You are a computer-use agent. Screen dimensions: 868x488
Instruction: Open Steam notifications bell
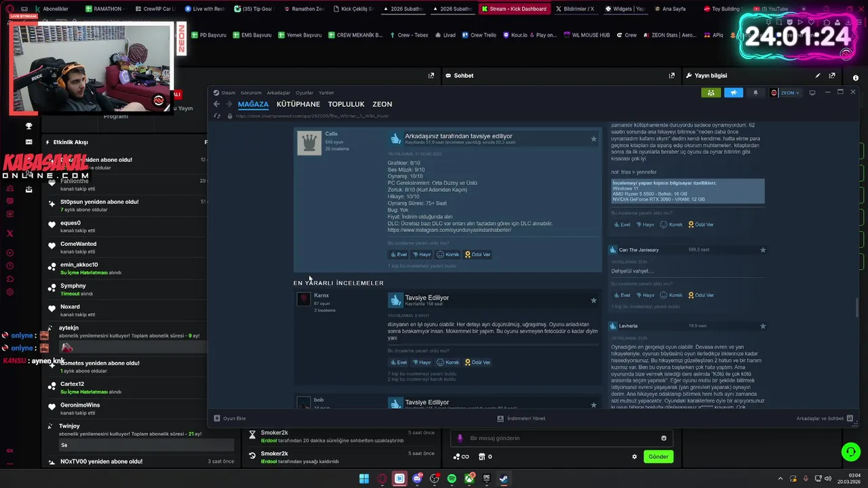point(755,93)
